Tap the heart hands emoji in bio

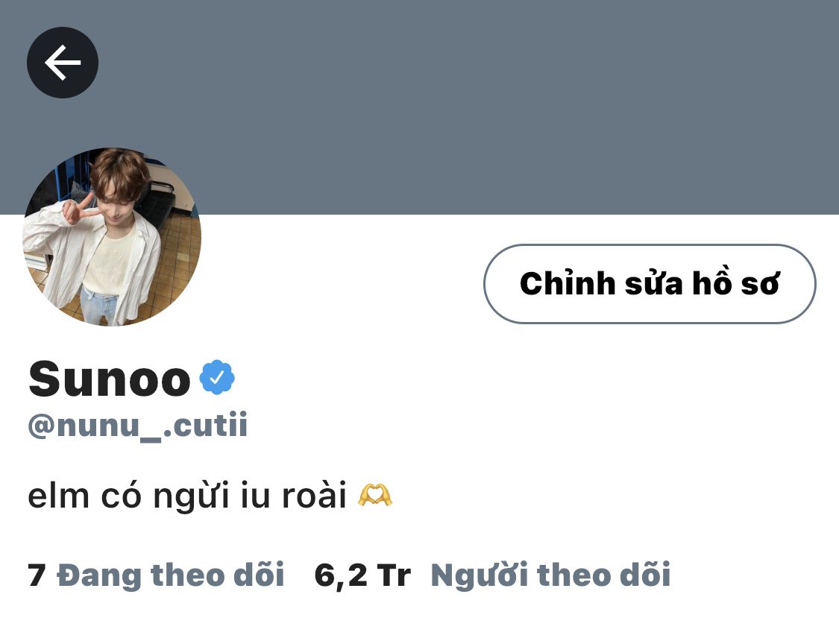(374, 496)
